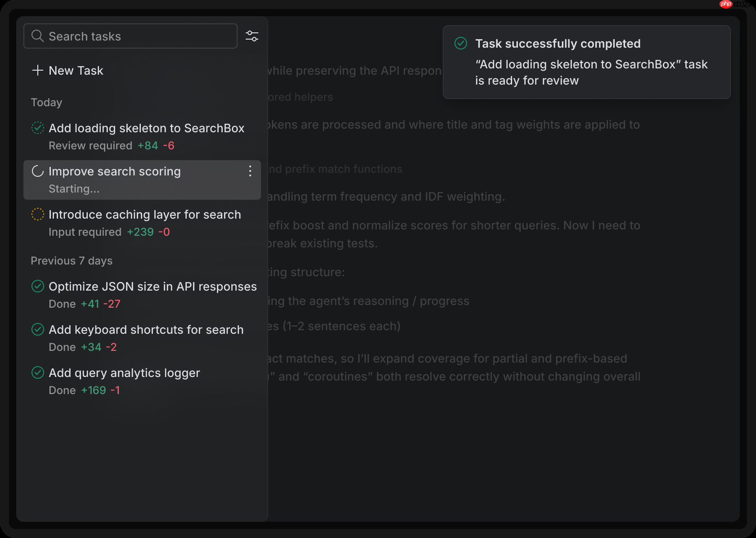756x538 pixels.
Task: Open the +169 diff on query analytics logger
Action: click(94, 390)
